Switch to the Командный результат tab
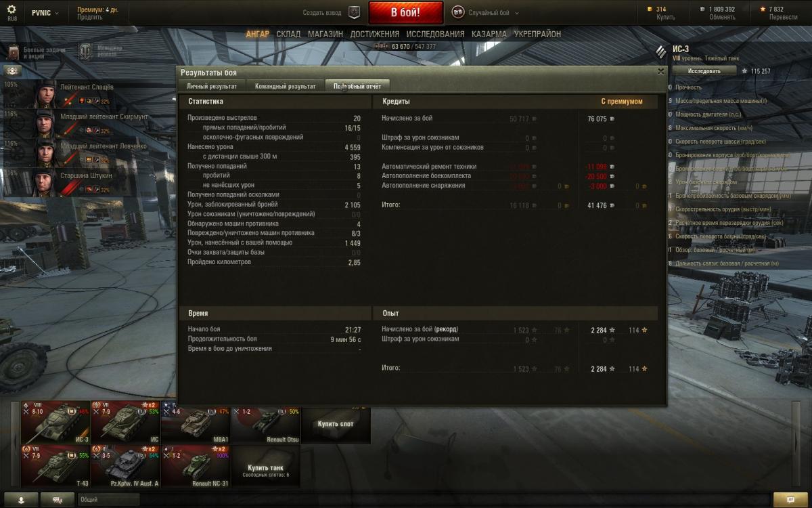This screenshot has width=812, height=508. (285, 86)
